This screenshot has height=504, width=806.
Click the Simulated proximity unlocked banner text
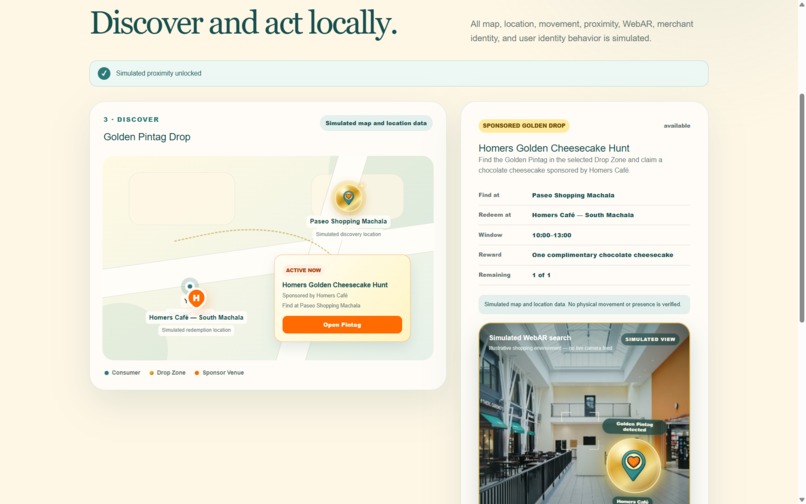click(158, 73)
